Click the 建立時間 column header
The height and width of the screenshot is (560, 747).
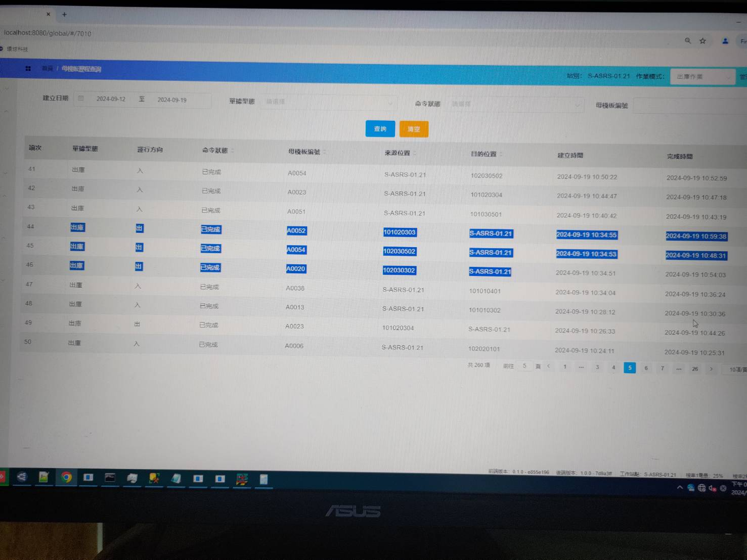coord(570,155)
